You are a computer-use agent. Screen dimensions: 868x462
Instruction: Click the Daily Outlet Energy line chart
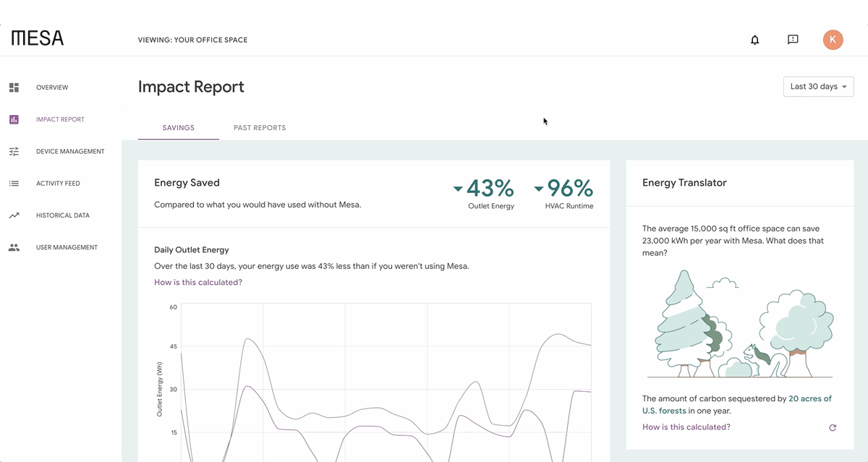386,382
